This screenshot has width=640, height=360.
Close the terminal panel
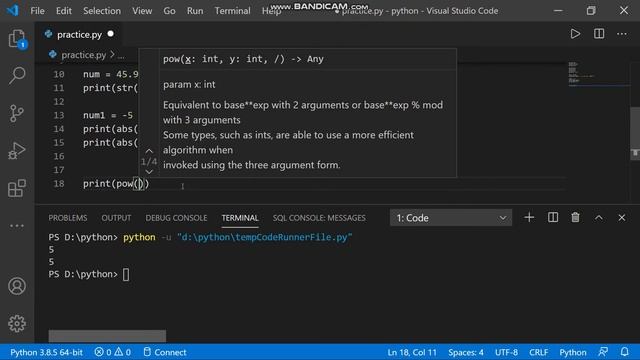click(622, 218)
